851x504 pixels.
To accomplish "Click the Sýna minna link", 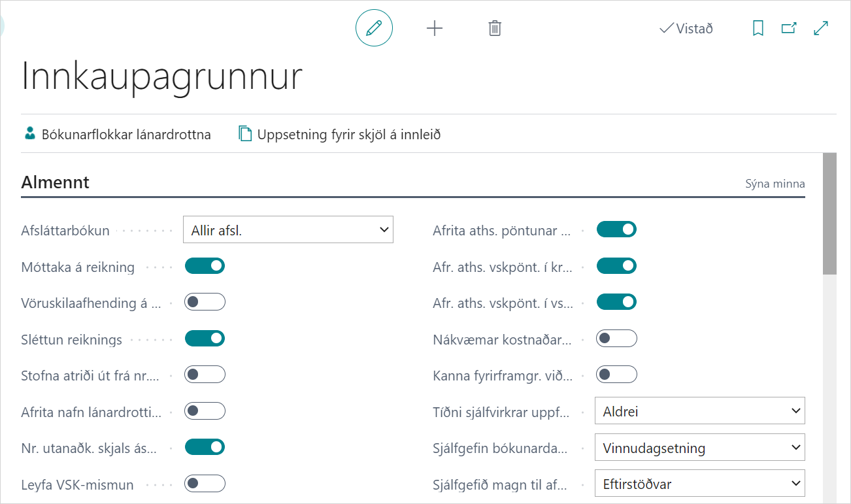I will click(775, 184).
